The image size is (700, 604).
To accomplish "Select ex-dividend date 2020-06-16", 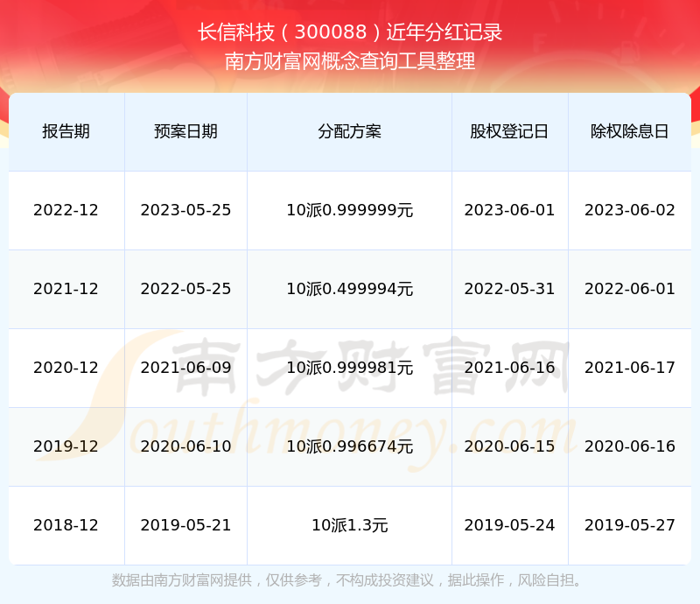I will (629, 446).
